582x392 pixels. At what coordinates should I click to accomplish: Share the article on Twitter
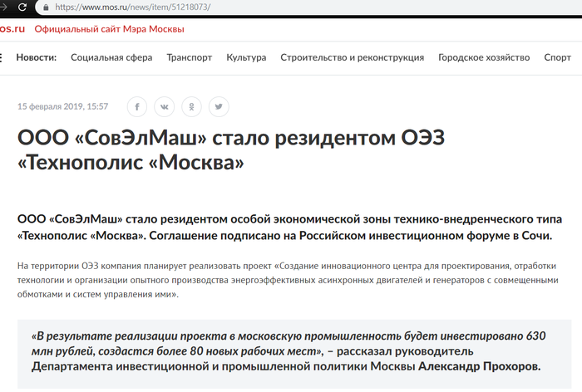click(x=219, y=107)
